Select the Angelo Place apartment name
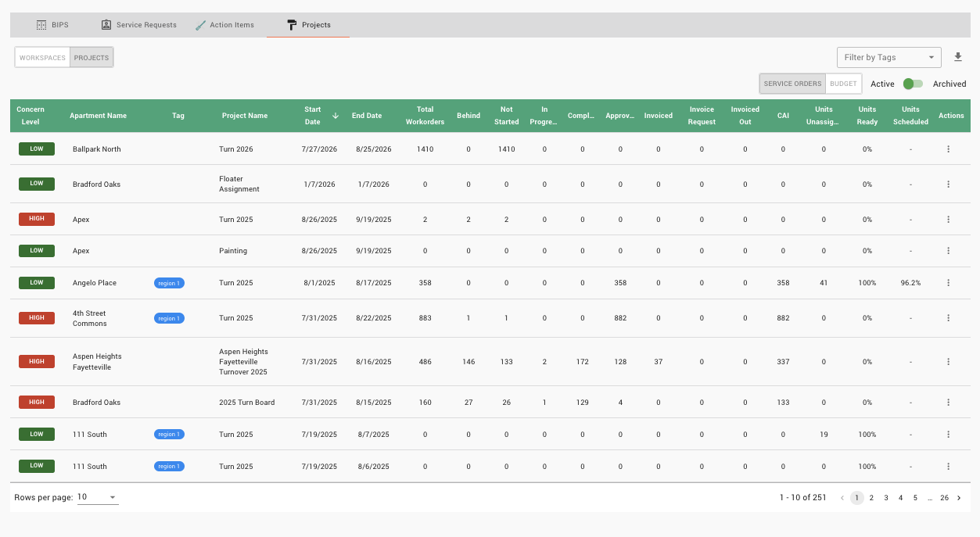Screen dimensions: 980x537 coord(95,283)
